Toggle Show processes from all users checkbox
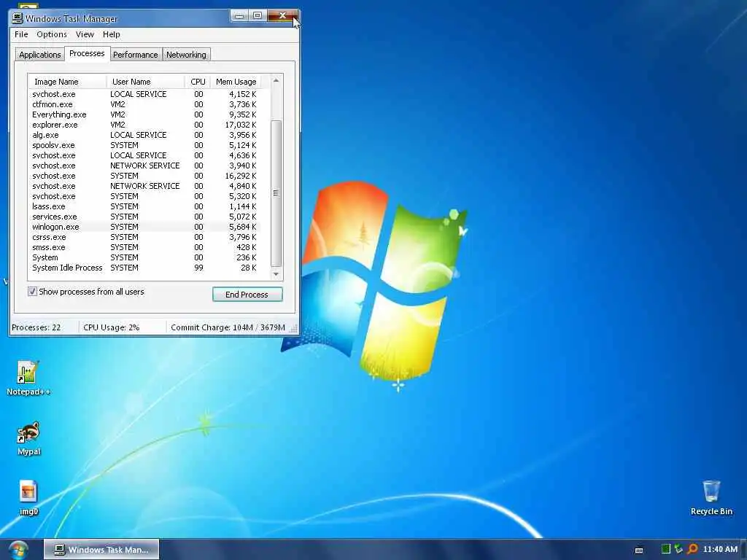 click(x=32, y=292)
